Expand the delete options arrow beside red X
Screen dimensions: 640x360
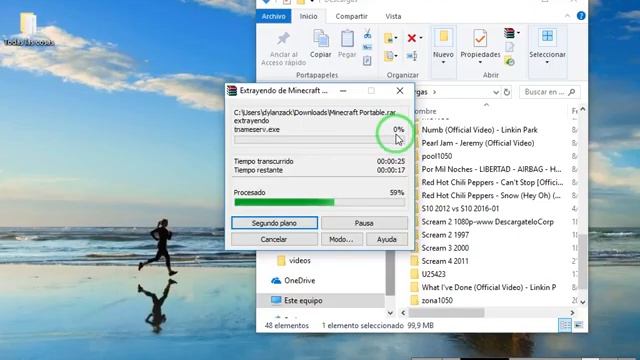[x=421, y=38]
